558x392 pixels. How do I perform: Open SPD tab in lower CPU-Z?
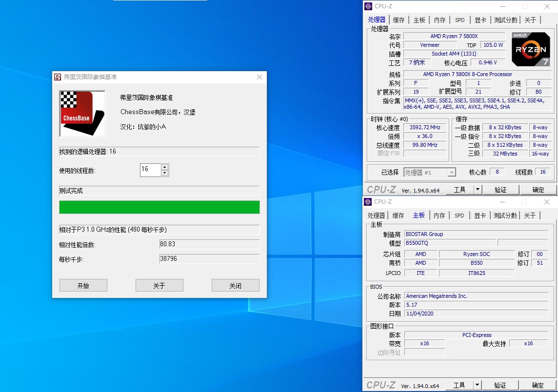pos(459,216)
